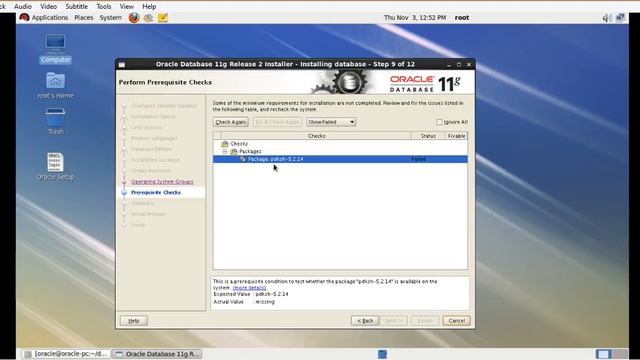Click the Back button
The image size is (640, 360).
click(x=365, y=321)
